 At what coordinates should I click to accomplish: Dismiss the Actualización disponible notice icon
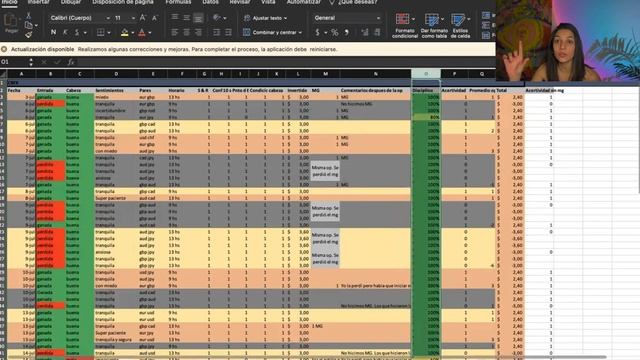[x=4, y=49]
